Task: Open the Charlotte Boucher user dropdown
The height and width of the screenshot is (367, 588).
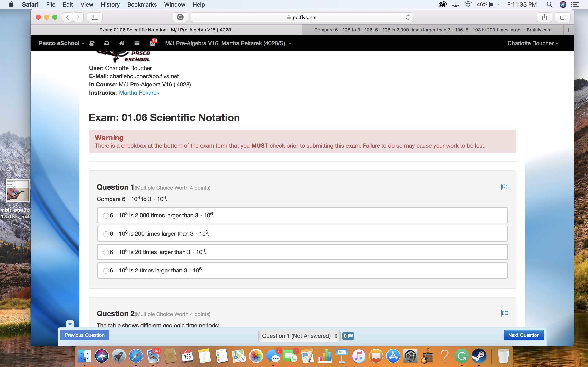Action: (533, 43)
